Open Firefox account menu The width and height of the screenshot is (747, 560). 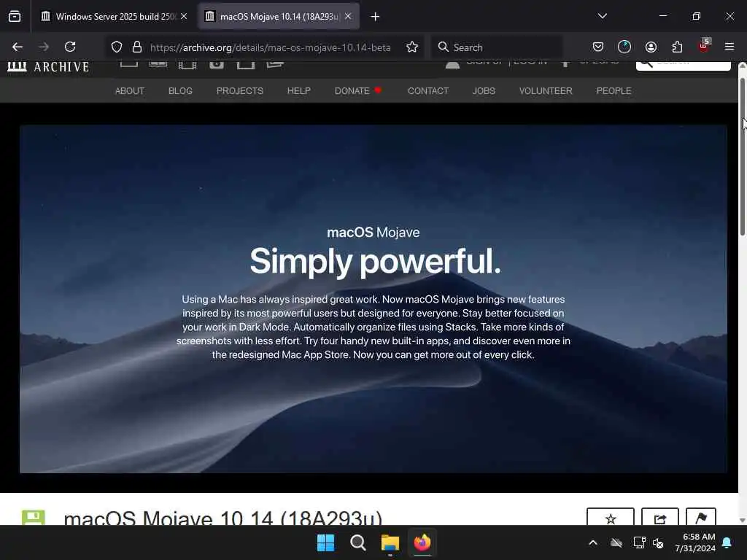click(x=651, y=47)
